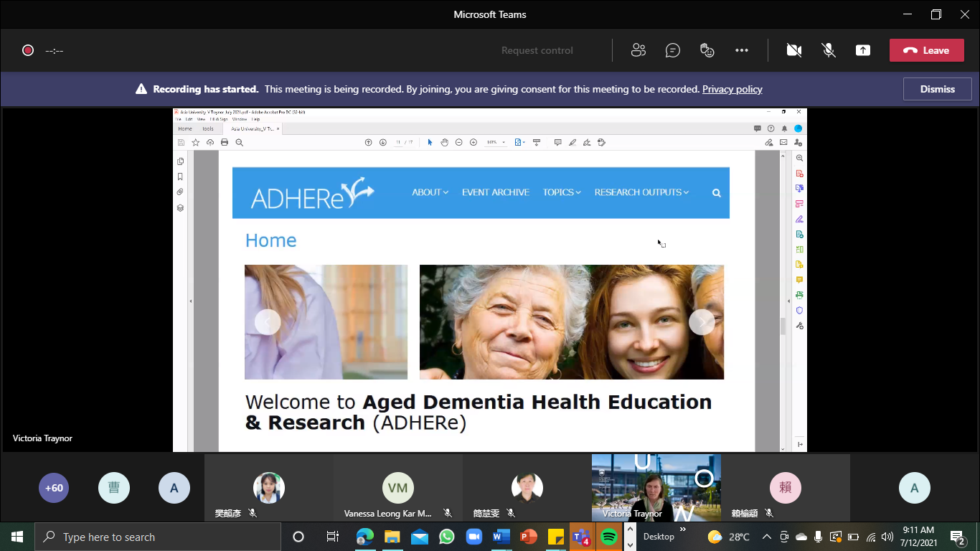Toggle the camera on

pos(793,50)
